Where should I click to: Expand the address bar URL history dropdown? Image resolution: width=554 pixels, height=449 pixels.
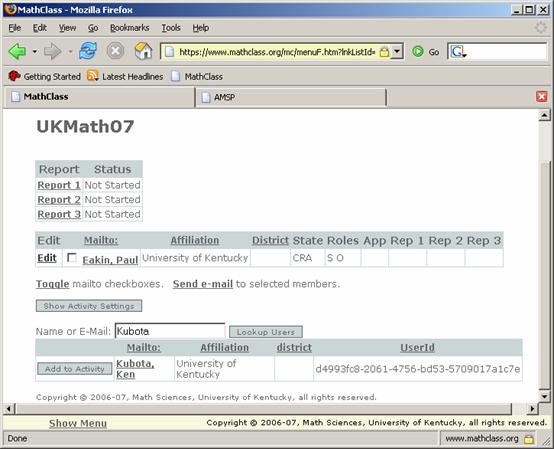click(397, 52)
